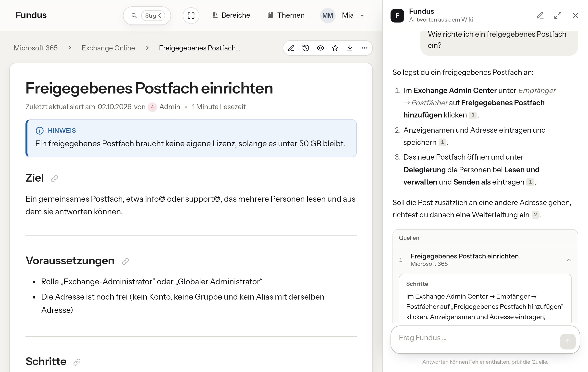Click the Fundus assistant F logo
Viewport: 588px width, 372px height.
(x=397, y=15)
